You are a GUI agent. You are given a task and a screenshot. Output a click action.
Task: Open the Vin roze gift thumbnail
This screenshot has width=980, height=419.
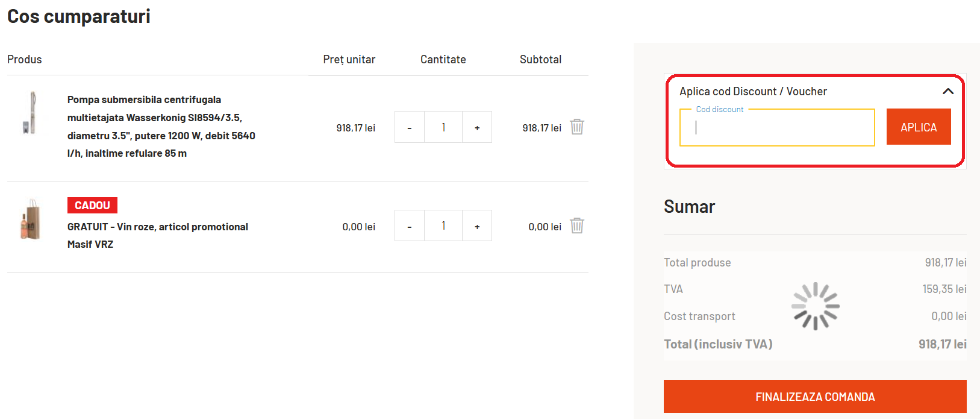(x=31, y=220)
